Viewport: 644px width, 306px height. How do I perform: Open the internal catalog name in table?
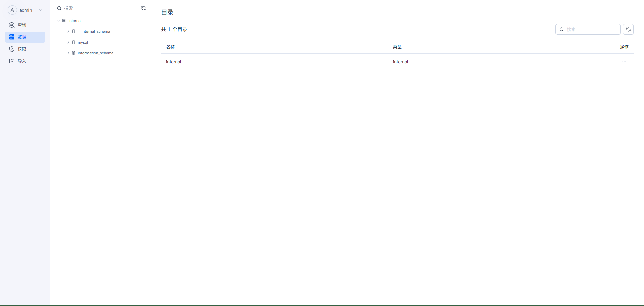tap(173, 62)
